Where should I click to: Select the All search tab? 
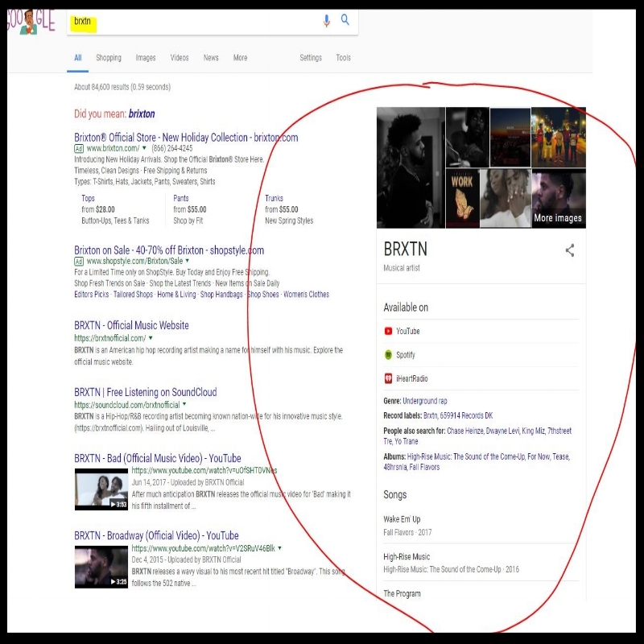click(x=77, y=57)
